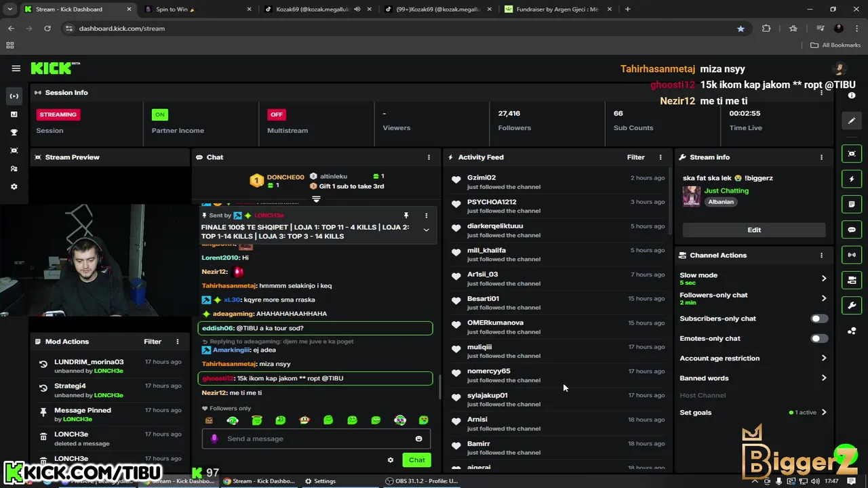Toggle Emotes-only chat switch
868x488 pixels.
pos(819,338)
